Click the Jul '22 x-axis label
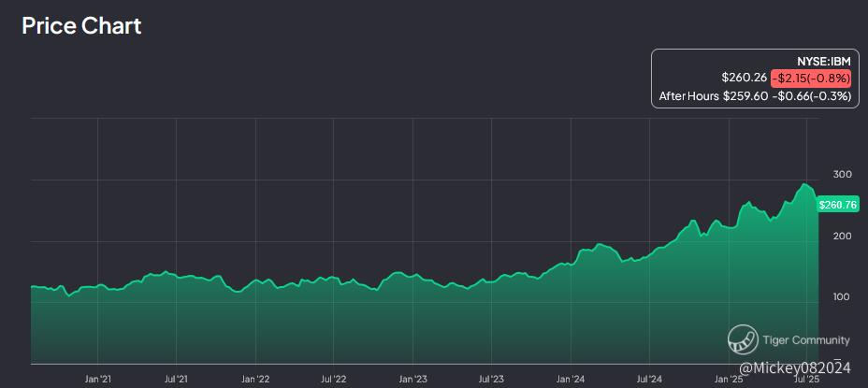This screenshot has width=868, height=388. 334,380
